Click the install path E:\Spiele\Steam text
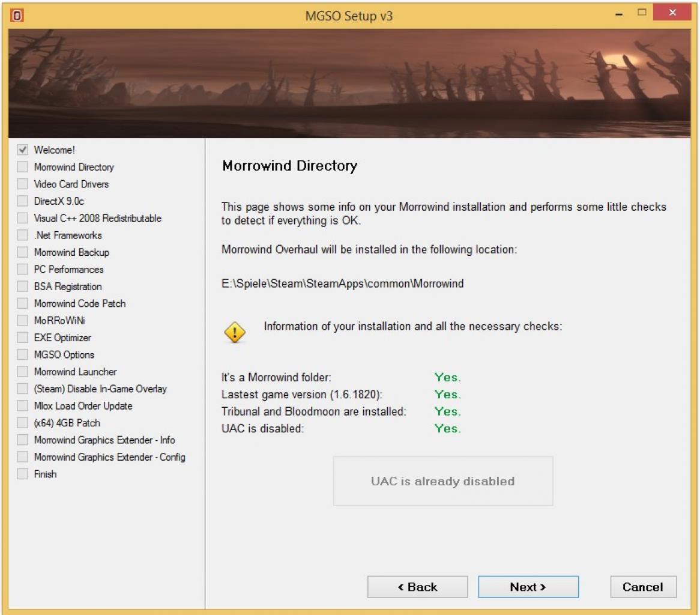The height and width of the screenshot is (615, 700). click(x=342, y=283)
